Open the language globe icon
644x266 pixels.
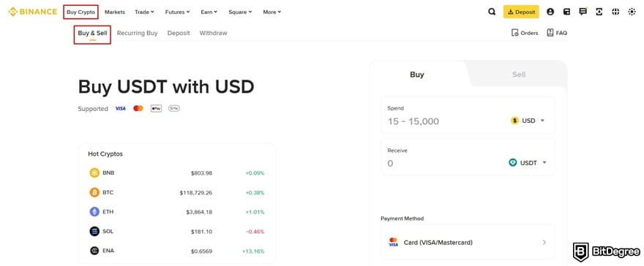point(615,12)
